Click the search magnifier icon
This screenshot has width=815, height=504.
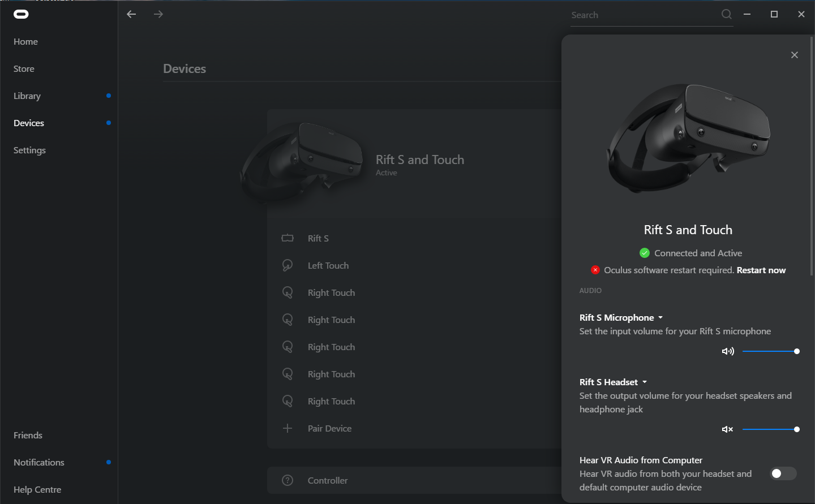727,15
